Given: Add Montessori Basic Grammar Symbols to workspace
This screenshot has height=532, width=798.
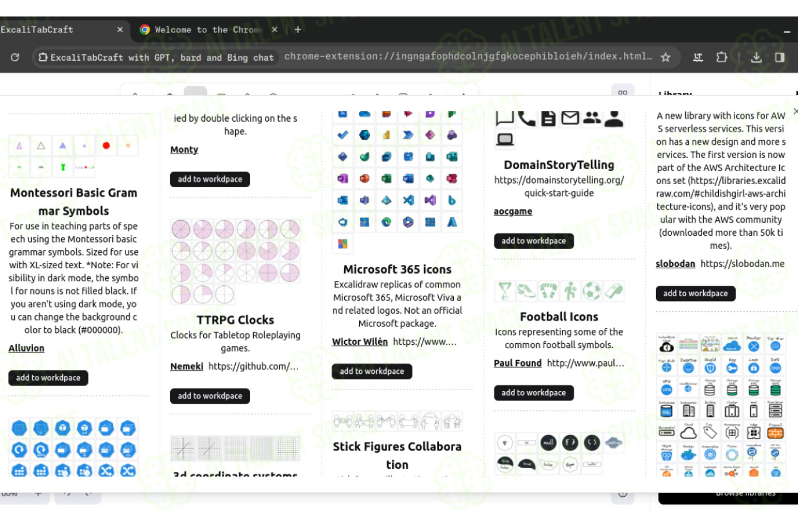Looking at the screenshot, I should click(48, 378).
